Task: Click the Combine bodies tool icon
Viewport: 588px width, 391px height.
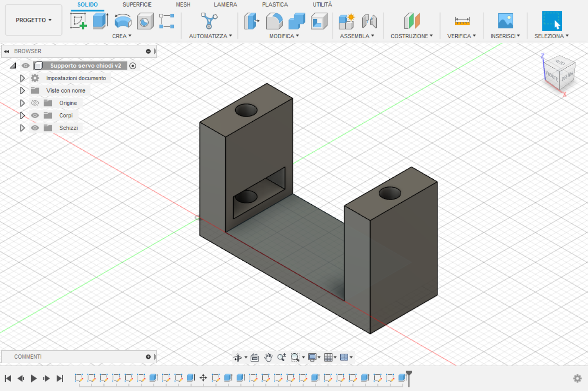Action: (297, 21)
